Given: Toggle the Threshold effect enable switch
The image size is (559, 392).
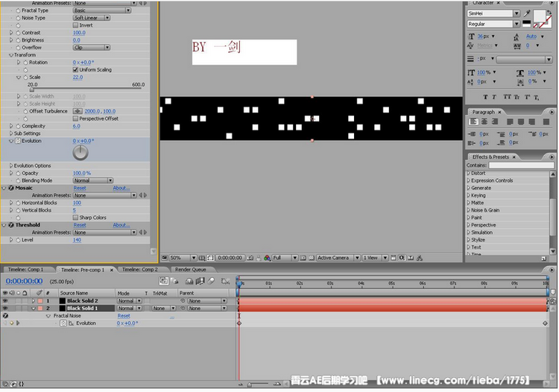Looking at the screenshot, I should pyautogui.click(x=11, y=225).
